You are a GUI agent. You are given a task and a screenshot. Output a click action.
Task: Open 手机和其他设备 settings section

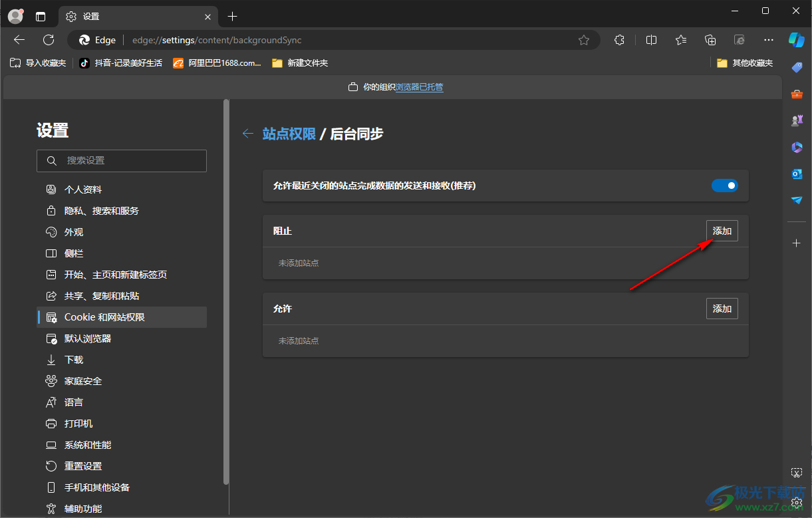point(122,487)
